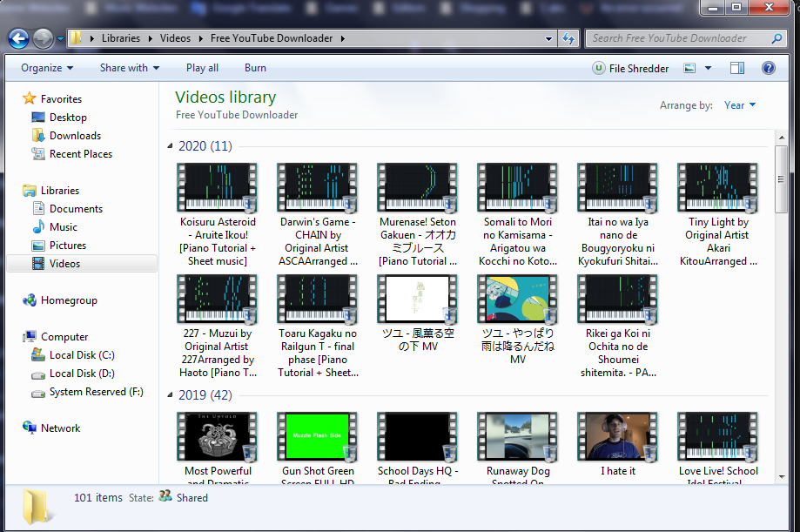Click the Back navigation arrow button
The image size is (800, 532).
(19, 38)
